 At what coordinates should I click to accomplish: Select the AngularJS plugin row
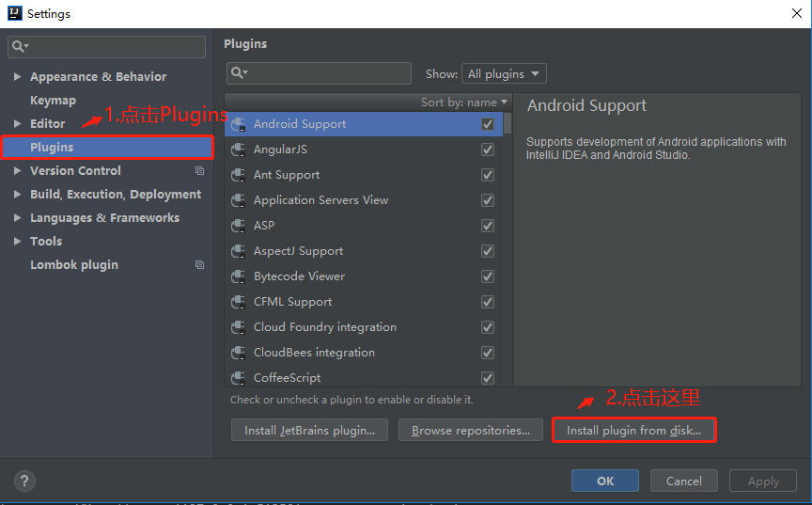pyautogui.click(x=364, y=150)
